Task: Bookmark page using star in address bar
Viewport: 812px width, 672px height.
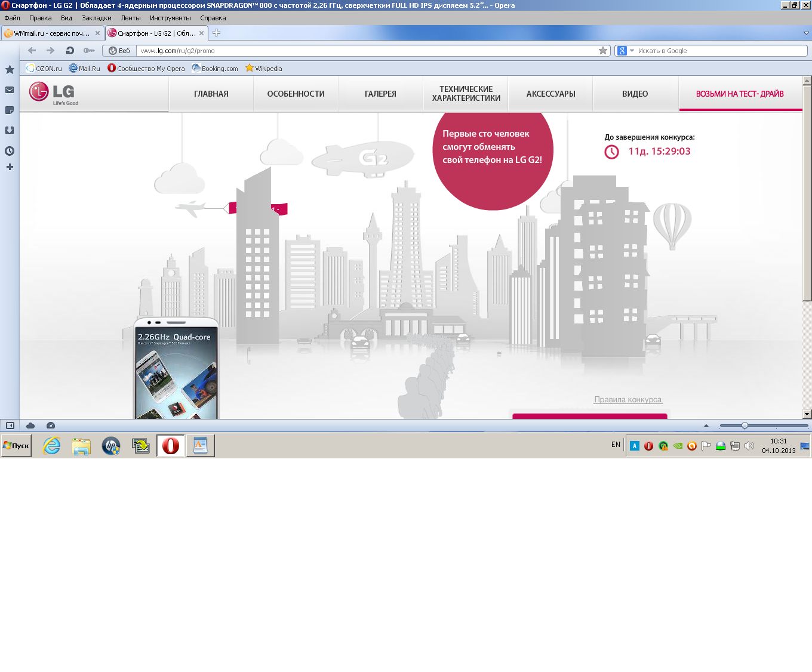Action: click(x=603, y=51)
